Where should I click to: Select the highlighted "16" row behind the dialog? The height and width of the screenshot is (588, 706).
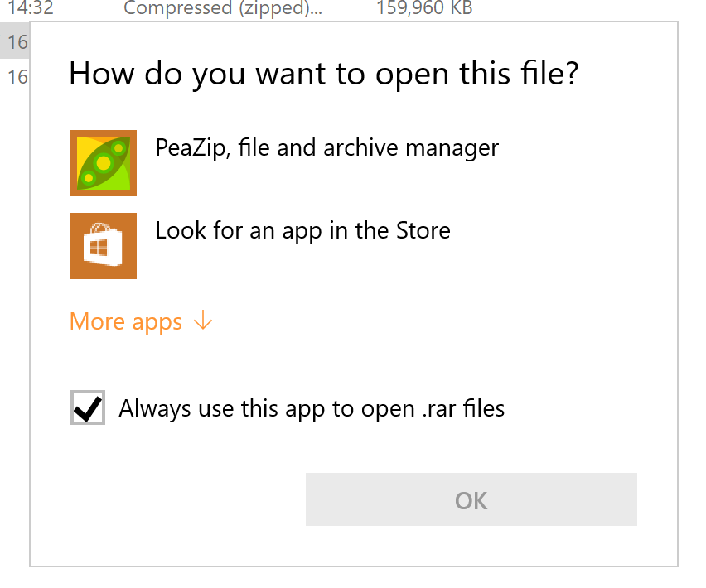point(17,43)
